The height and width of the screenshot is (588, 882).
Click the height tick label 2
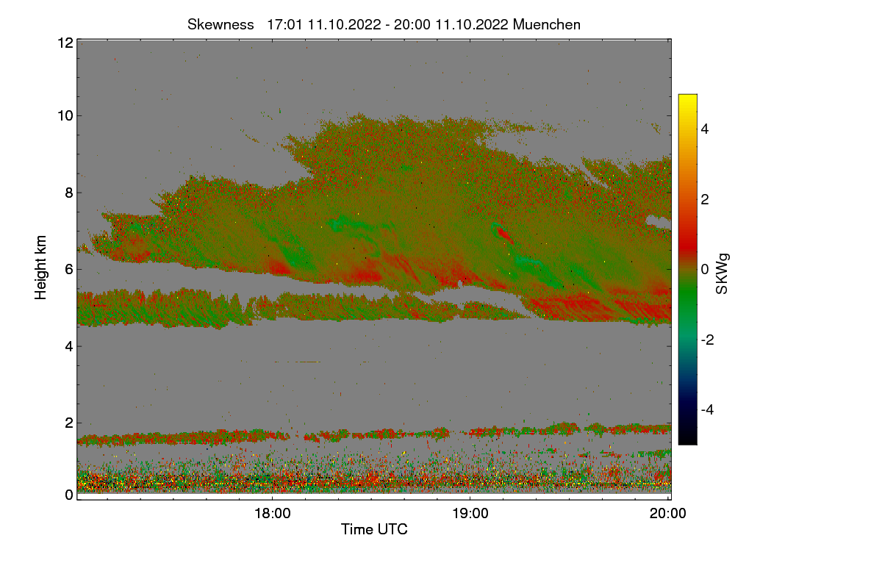[x=68, y=423]
